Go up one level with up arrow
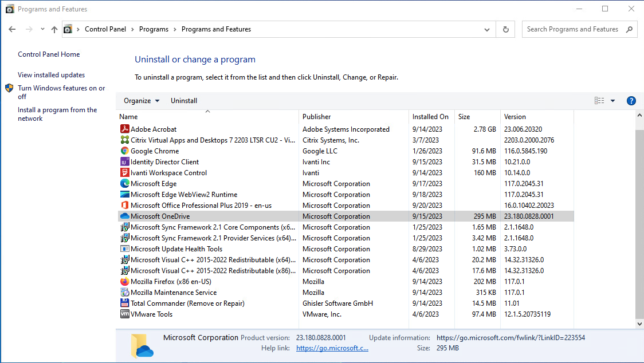The height and width of the screenshot is (363, 644). tap(54, 29)
